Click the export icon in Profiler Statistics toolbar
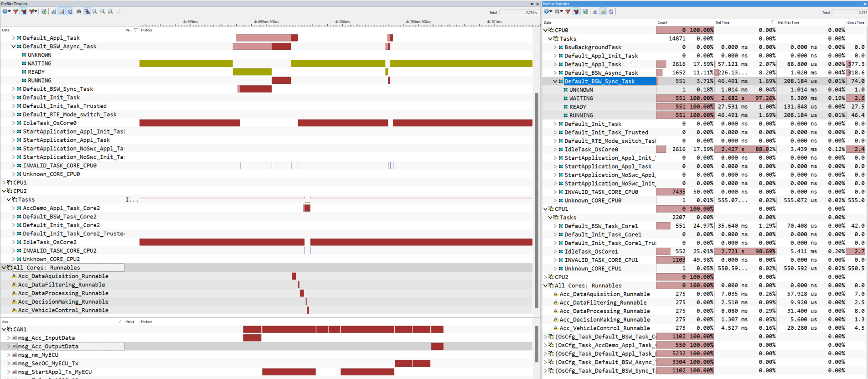Screen dimensions: 868x379 (x=585, y=11)
